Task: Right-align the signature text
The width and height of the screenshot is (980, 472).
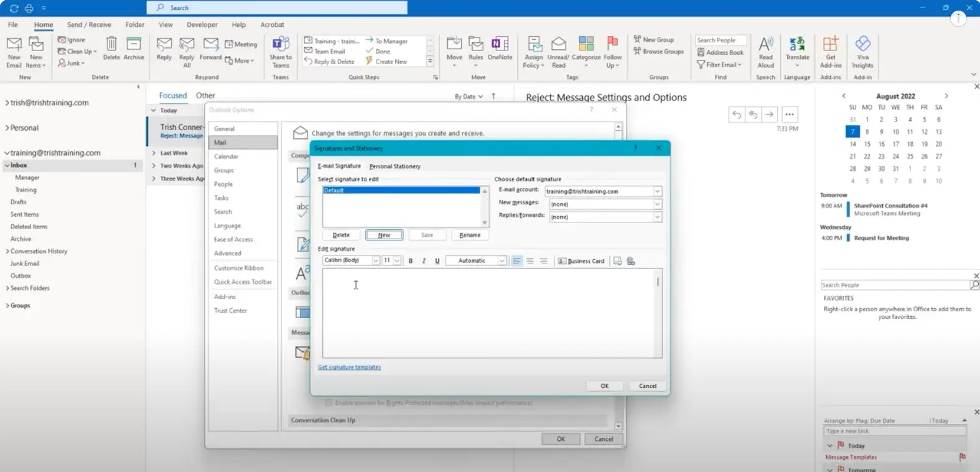Action: coord(543,261)
